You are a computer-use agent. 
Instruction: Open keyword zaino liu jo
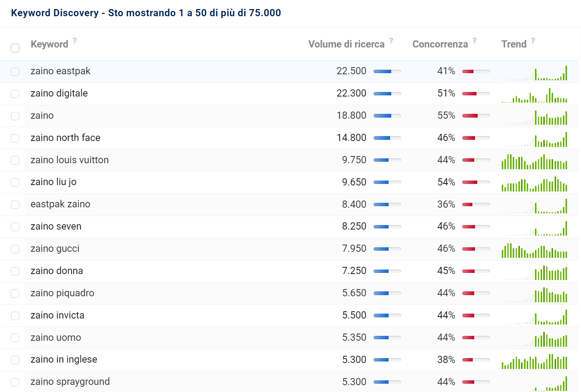pos(54,182)
